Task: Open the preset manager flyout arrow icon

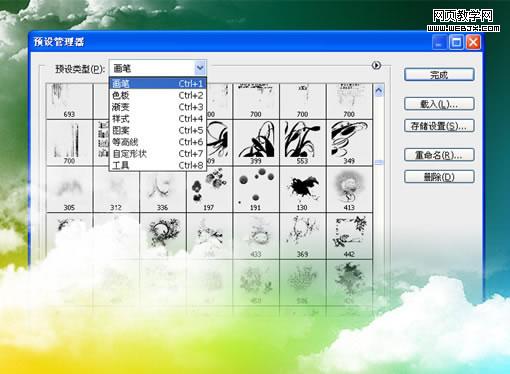Action: point(376,65)
